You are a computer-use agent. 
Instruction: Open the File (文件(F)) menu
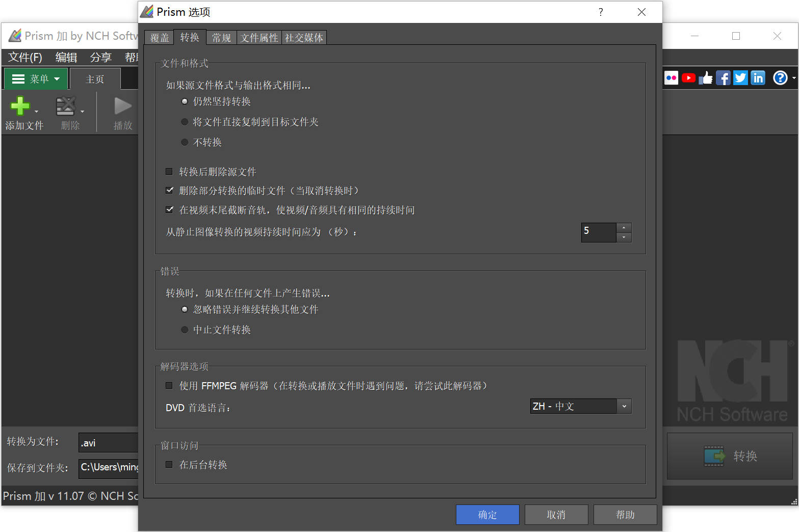[25, 57]
